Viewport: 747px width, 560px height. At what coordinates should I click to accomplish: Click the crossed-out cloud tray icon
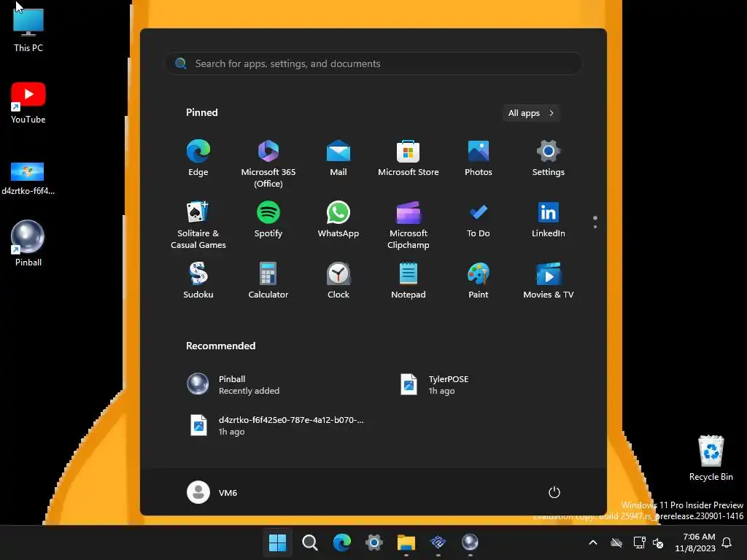click(x=616, y=542)
